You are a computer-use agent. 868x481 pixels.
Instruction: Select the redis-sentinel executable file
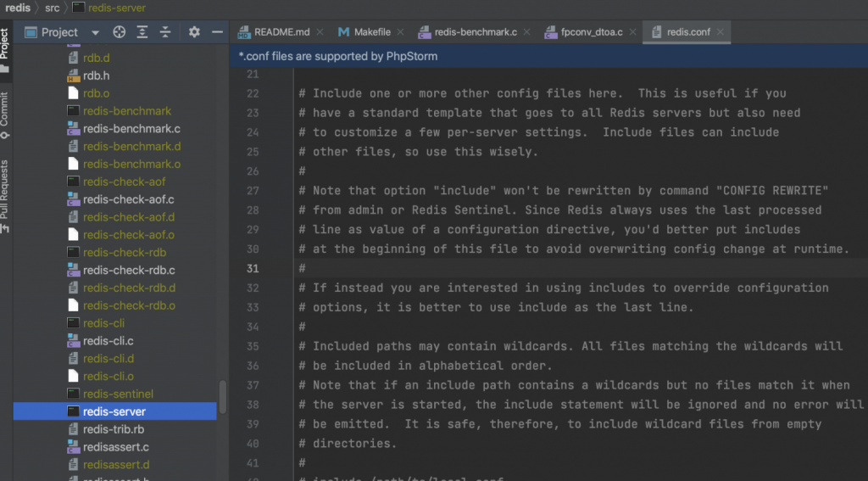[x=118, y=394]
